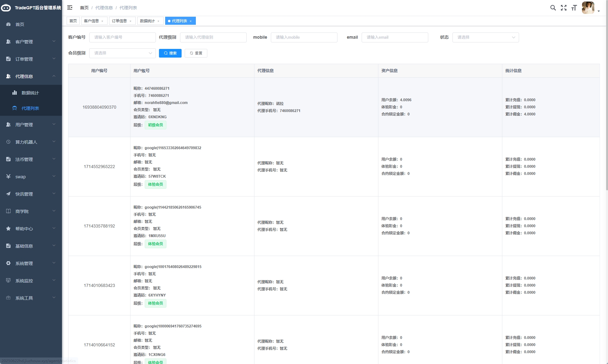Toggle fullscreen mode icon
Viewport: 608px width, 364px height.
point(563,8)
